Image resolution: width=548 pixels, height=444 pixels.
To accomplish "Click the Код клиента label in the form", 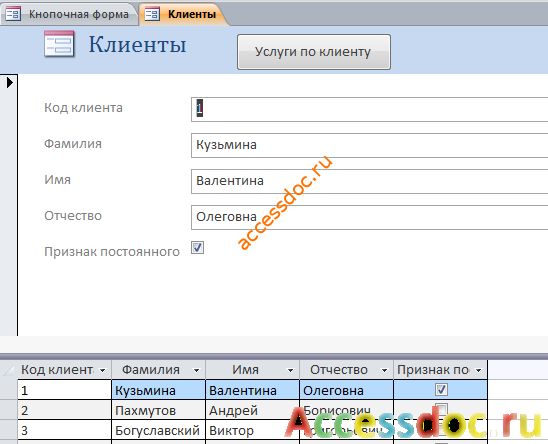I will tap(83, 108).
